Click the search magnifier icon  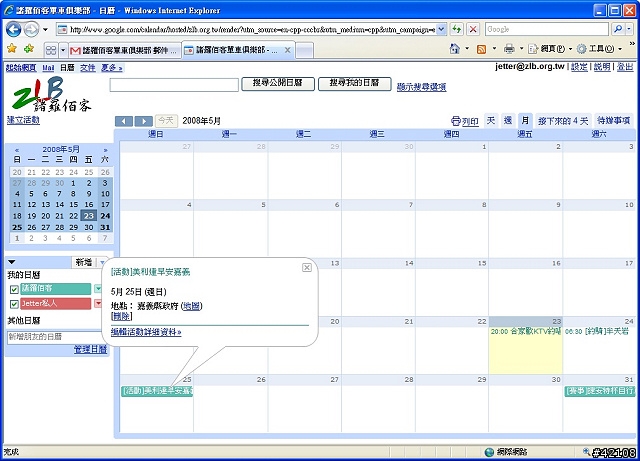(x=618, y=29)
